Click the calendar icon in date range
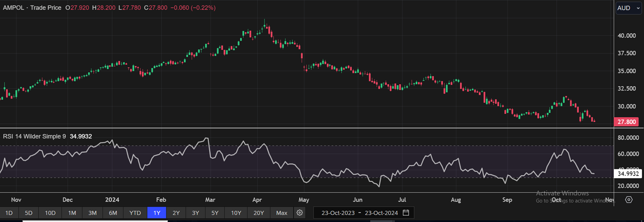This screenshot has height=222, width=644. point(406,212)
